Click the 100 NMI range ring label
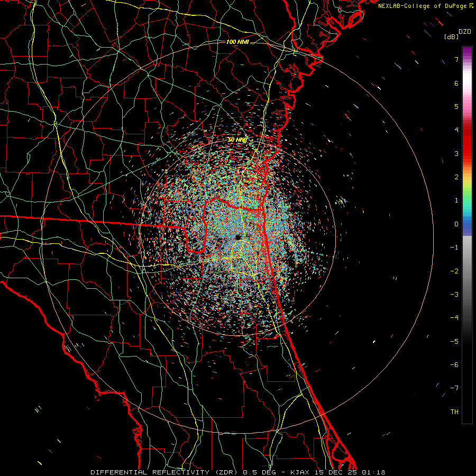The height and width of the screenshot is (476, 476). [x=237, y=42]
